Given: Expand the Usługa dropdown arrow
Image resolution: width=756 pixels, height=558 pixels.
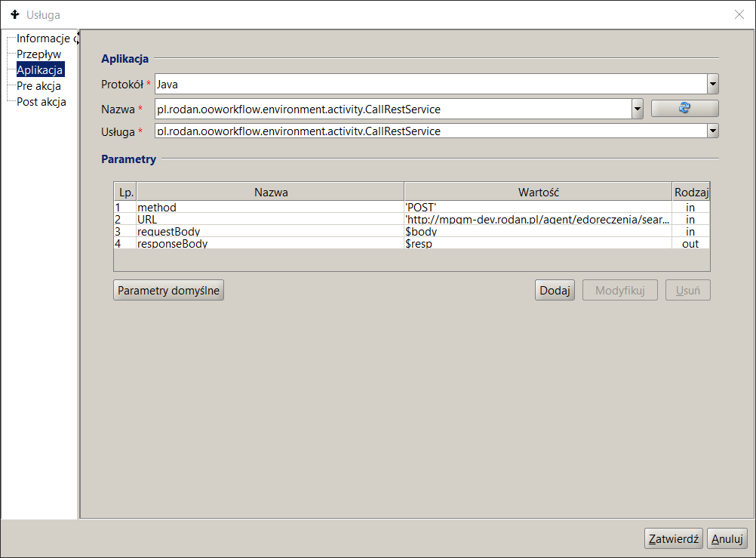Looking at the screenshot, I should [x=713, y=131].
